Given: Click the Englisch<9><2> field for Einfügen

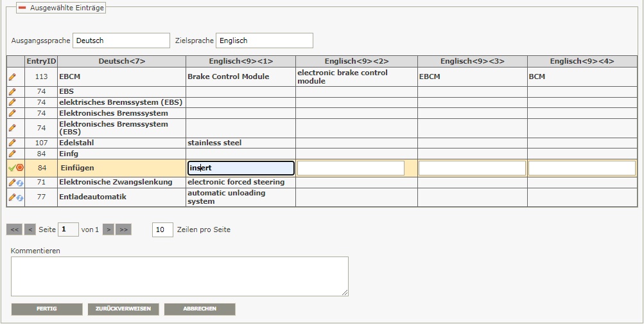Looking at the screenshot, I should (x=351, y=168).
